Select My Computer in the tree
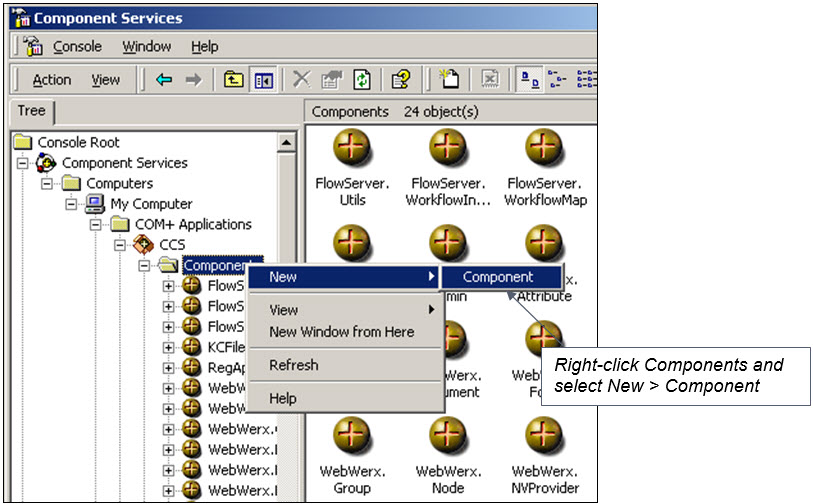 tap(151, 204)
